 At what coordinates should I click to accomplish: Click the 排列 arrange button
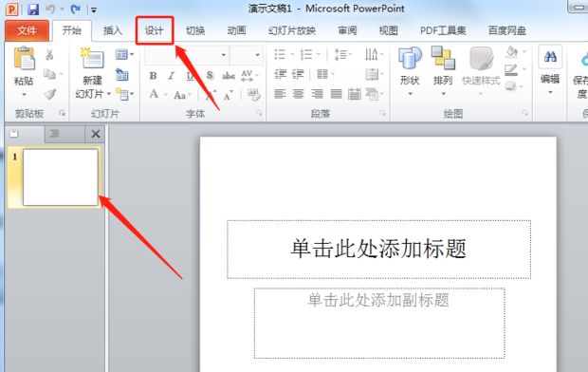pos(443,70)
